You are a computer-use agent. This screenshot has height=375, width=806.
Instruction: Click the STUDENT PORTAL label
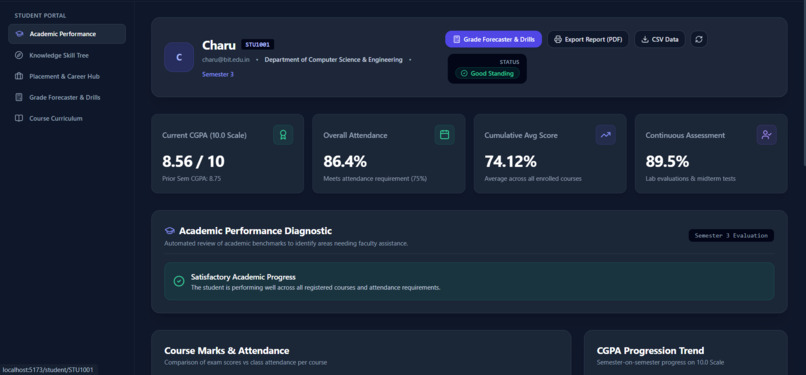(x=40, y=16)
